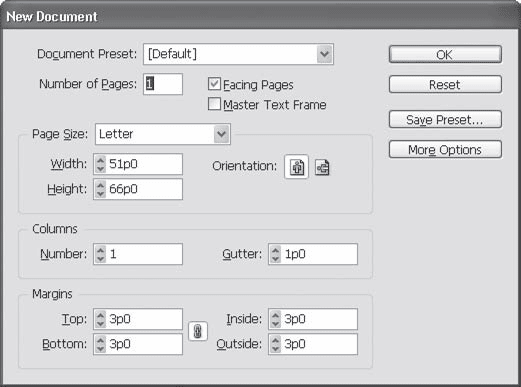The width and height of the screenshot is (521, 387).
Task: Click the OK button
Action: click(445, 54)
